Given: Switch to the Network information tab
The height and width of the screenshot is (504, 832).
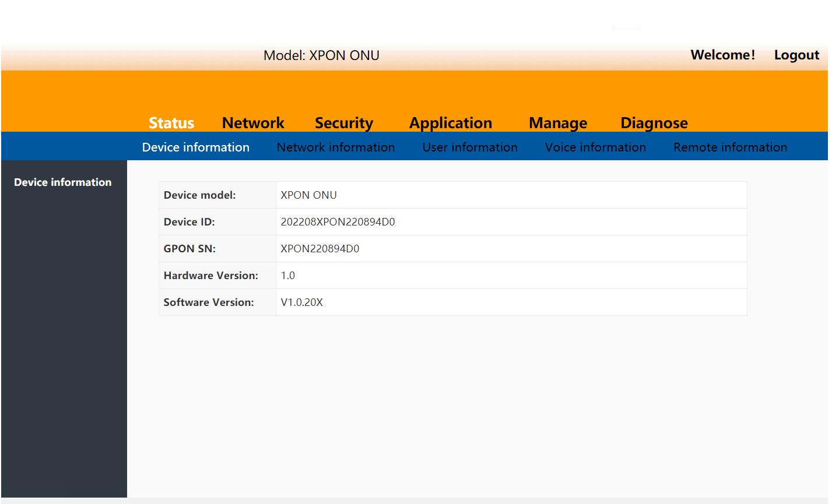Looking at the screenshot, I should coord(335,147).
